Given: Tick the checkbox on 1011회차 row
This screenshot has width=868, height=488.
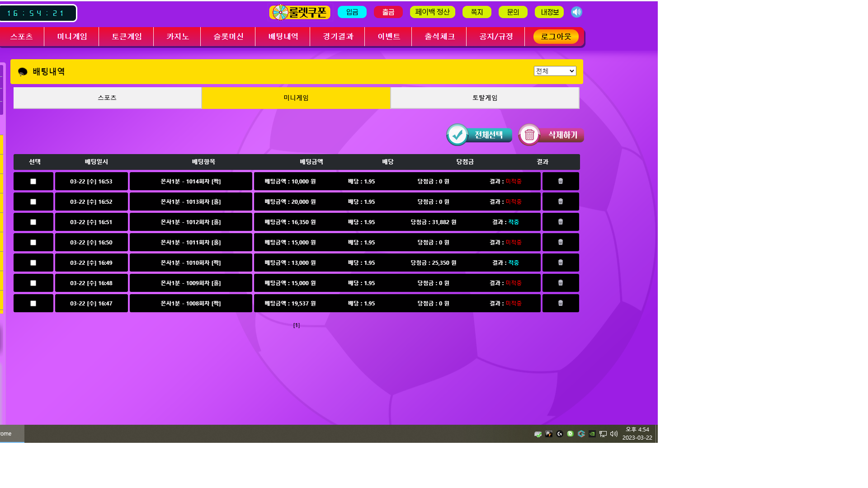Looking at the screenshot, I should (33, 242).
